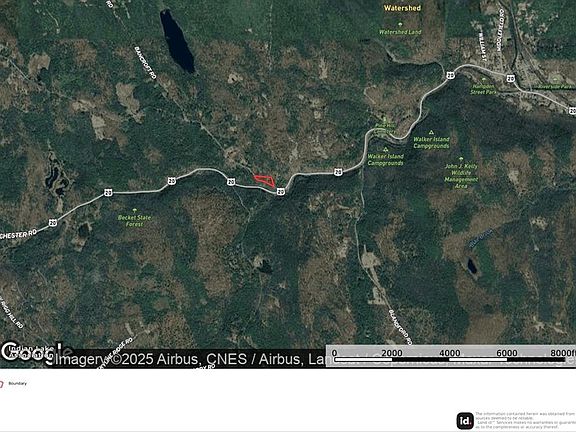Click the Watershed Land park marker

click(400, 24)
